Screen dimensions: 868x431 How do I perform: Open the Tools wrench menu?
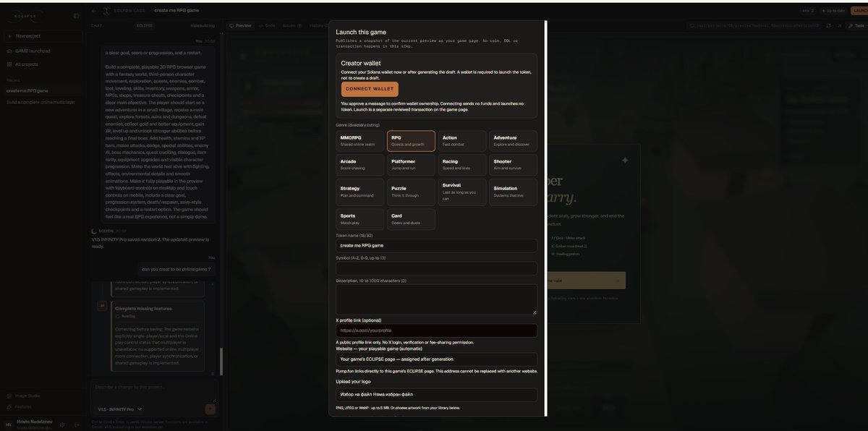(x=856, y=25)
